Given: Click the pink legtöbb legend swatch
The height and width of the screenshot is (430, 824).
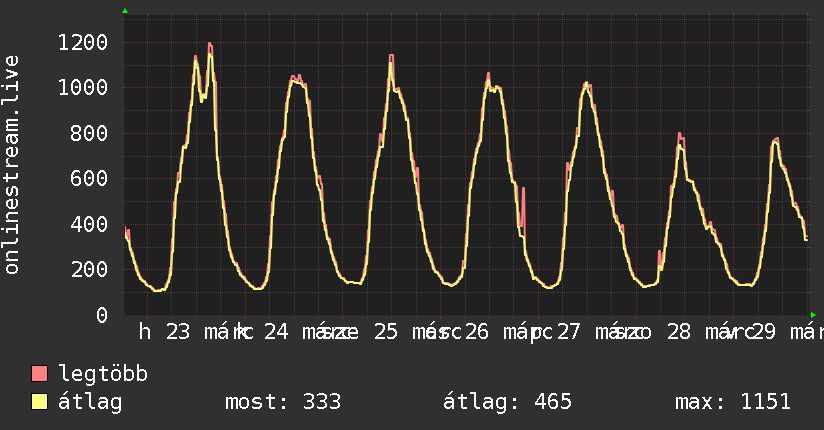Looking at the screenshot, I should (x=39, y=373).
